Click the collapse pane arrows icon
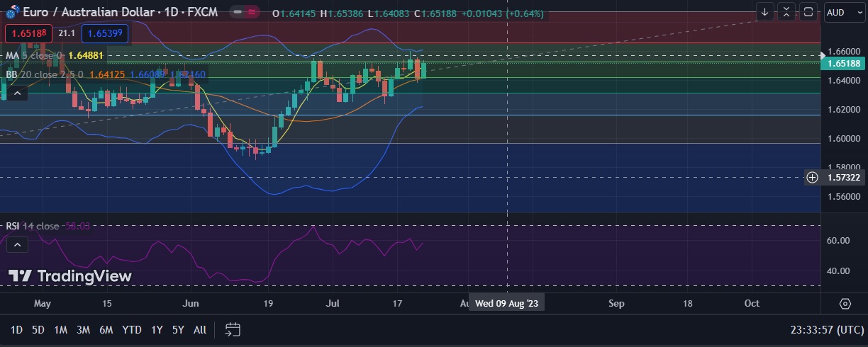Viewport: 868px width, 347px height. 786,12
